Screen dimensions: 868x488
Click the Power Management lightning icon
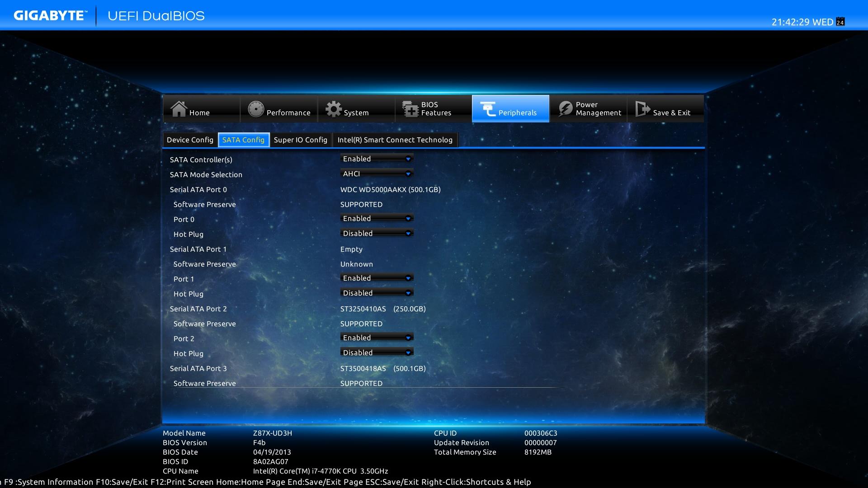click(565, 109)
